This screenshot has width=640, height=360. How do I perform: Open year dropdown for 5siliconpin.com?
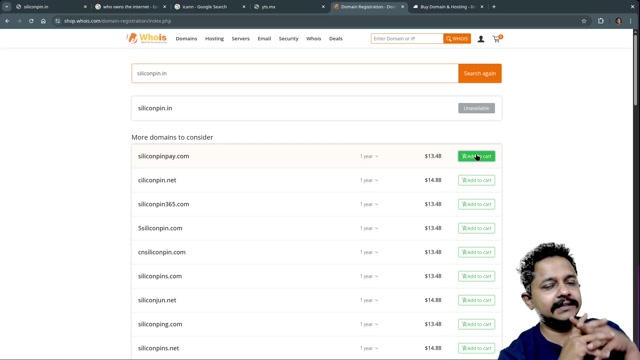pyautogui.click(x=369, y=228)
